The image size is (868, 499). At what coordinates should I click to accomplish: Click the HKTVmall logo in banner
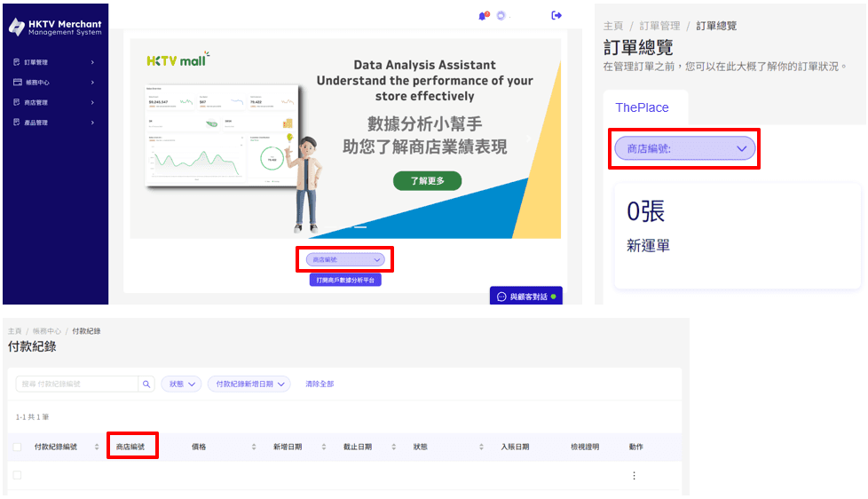tap(178, 59)
